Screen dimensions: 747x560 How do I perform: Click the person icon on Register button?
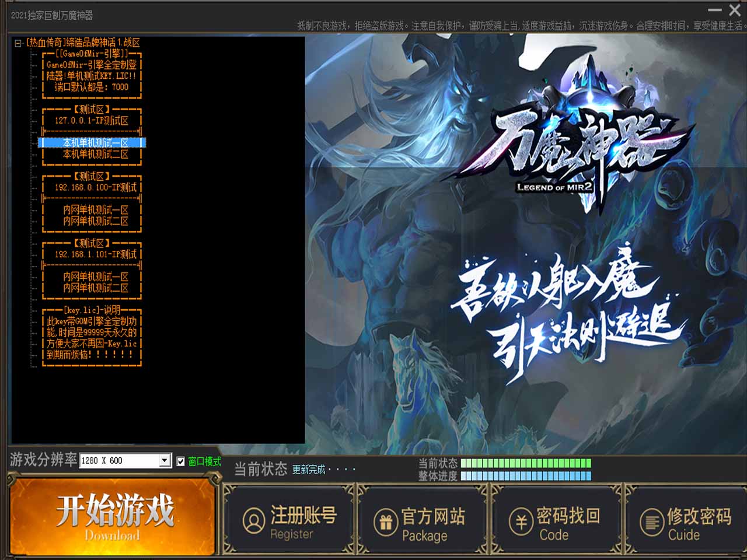(254, 521)
